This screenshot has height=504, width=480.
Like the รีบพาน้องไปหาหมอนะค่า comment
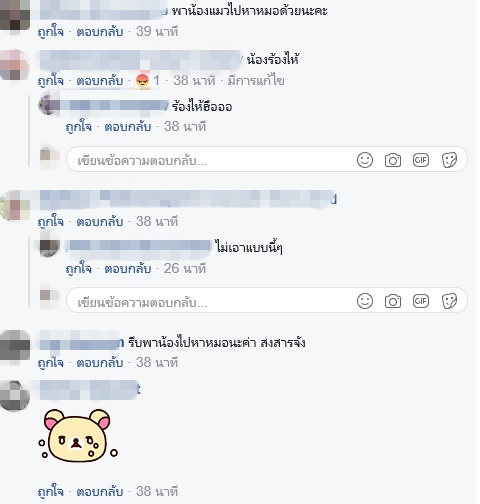pyautogui.click(x=51, y=363)
